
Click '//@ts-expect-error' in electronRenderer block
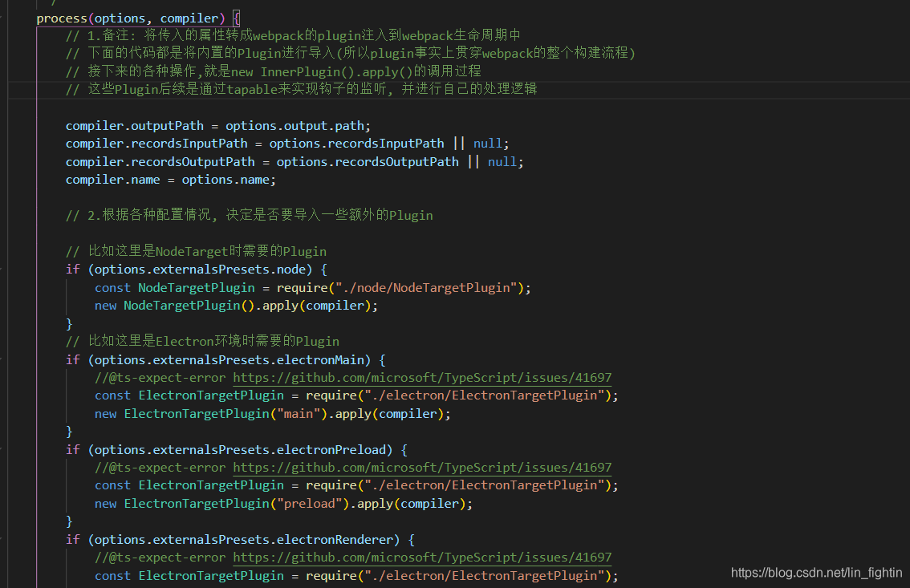coord(160,558)
